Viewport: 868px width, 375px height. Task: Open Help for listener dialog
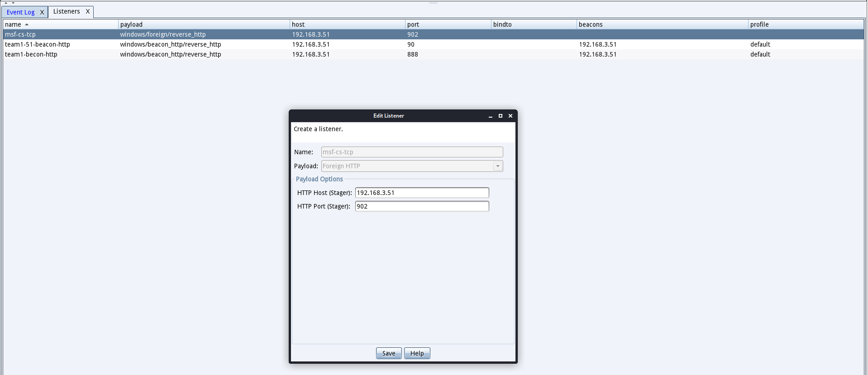[417, 353]
